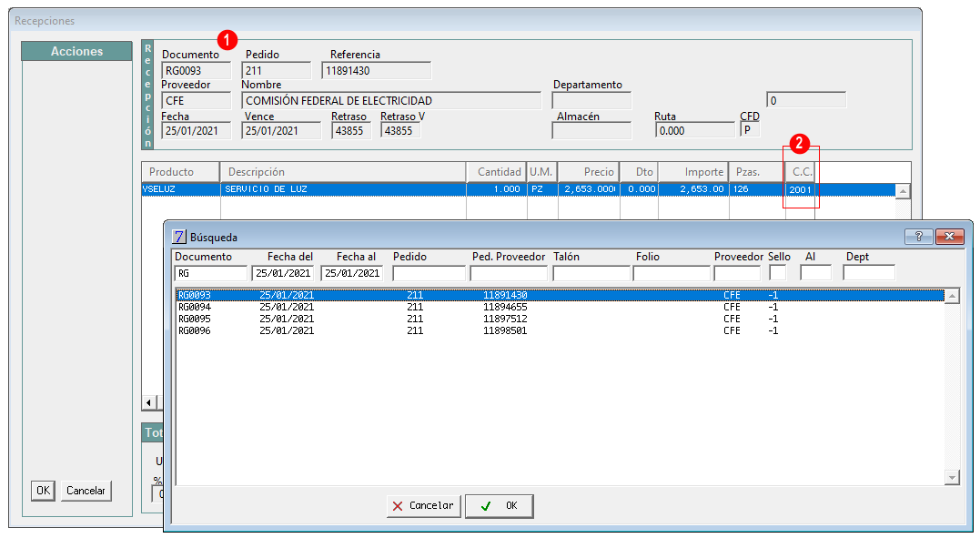This screenshot has width=980, height=538.
Task: Click scroll up arrow in search results list
Action: (x=952, y=297)
